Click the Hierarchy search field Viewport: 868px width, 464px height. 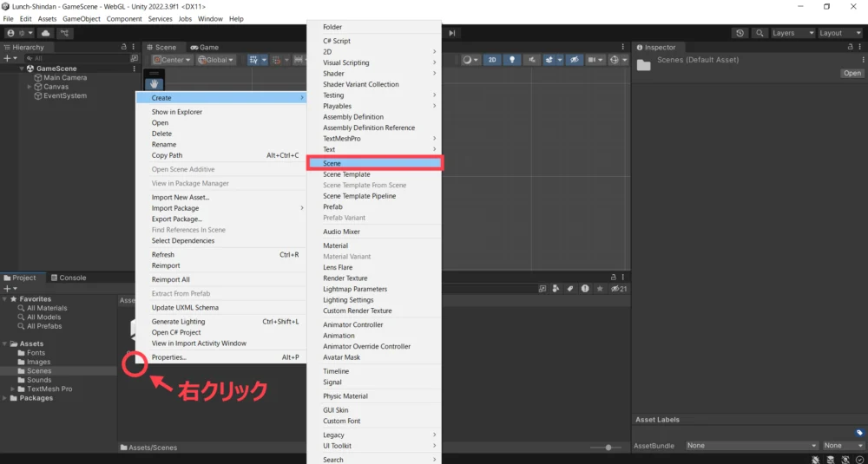[79, 58]
